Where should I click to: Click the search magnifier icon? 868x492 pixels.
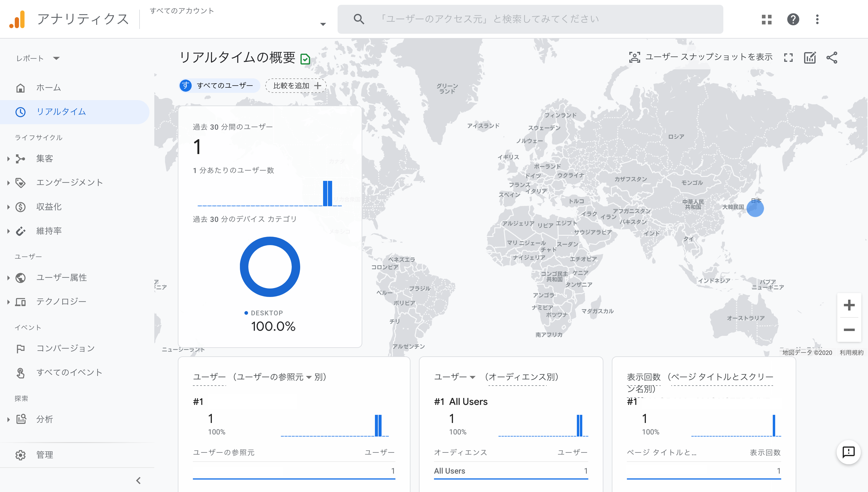359,19
